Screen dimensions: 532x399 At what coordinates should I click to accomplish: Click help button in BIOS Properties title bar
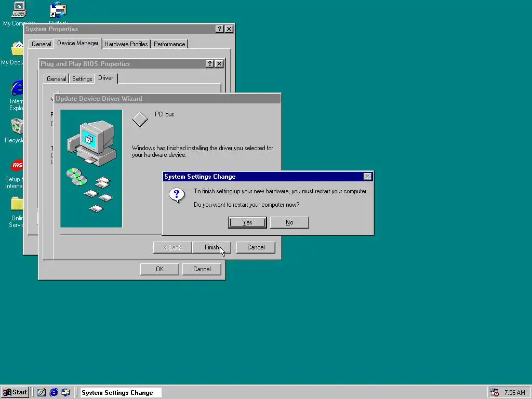[x=210, y=64]
